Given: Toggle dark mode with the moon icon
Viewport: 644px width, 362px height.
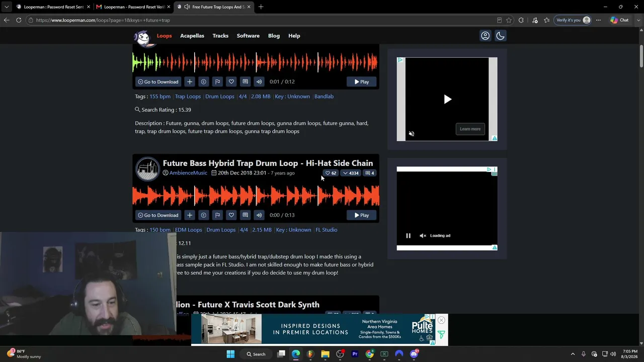Looking at the screenshot, I should (x=500, y=36).
